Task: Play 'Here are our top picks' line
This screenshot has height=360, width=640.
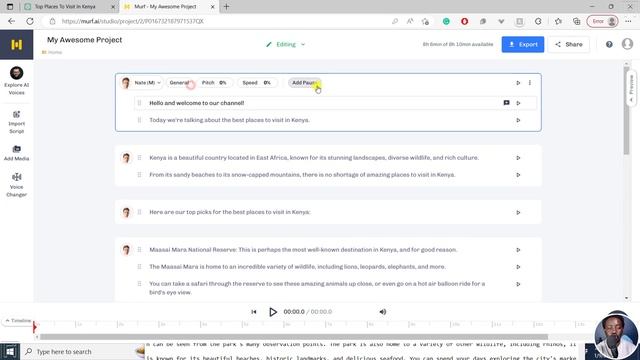Action: click(518, 213)
